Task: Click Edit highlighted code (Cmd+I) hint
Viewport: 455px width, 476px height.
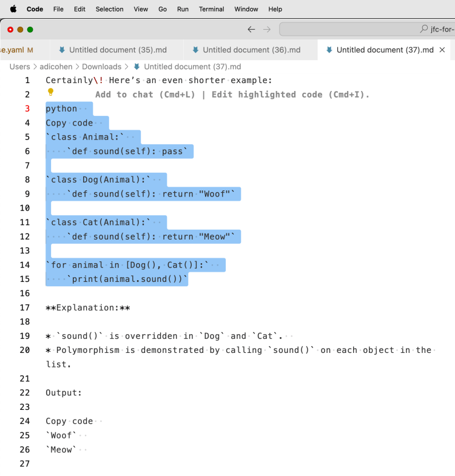Action: point(291,95)
